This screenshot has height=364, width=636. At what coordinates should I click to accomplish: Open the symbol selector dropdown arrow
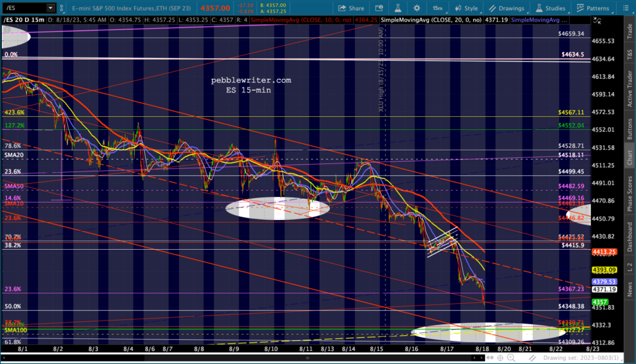pos(51,7)
